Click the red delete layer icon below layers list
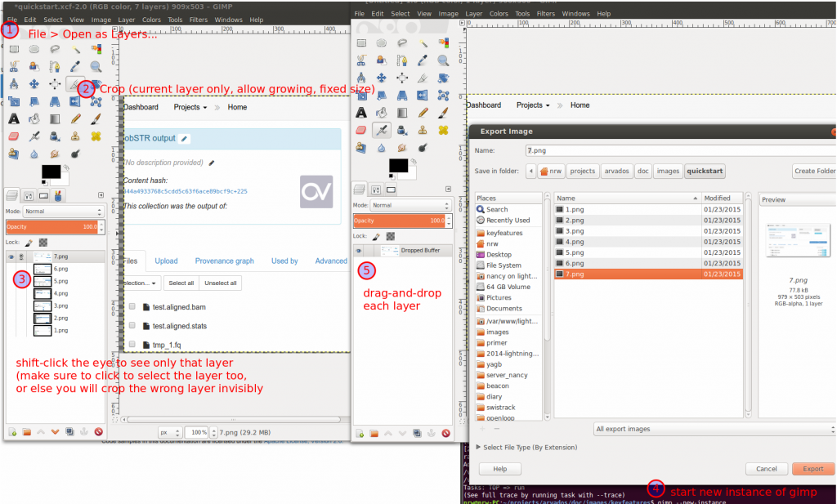This screenshot has width=837, height=504. (98, 431)
